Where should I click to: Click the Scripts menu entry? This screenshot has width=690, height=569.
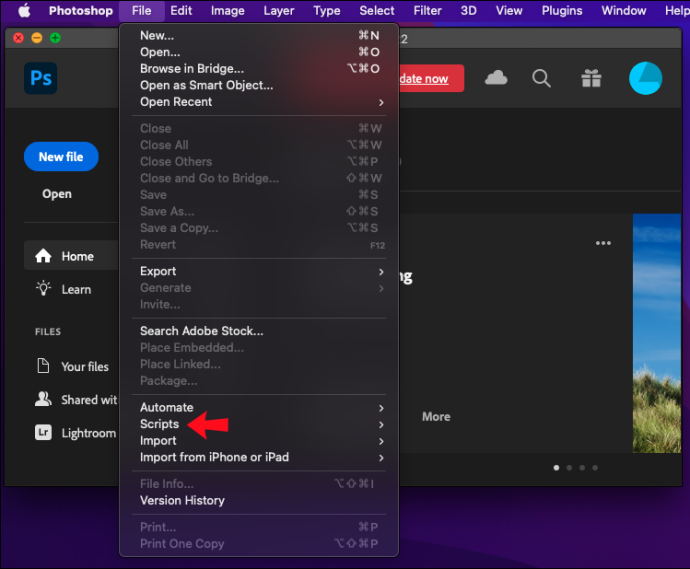[259, 424]
